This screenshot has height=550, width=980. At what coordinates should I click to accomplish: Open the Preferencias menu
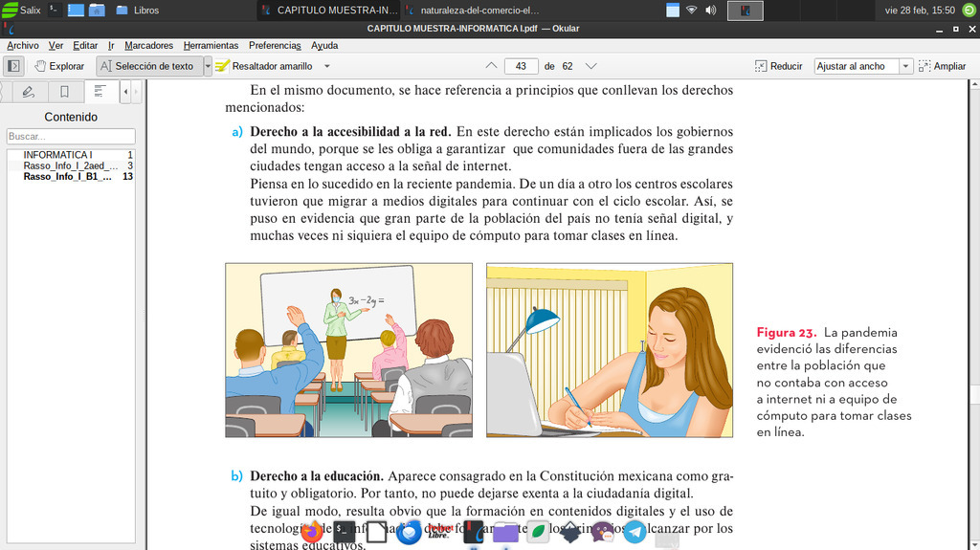[275, 46]
